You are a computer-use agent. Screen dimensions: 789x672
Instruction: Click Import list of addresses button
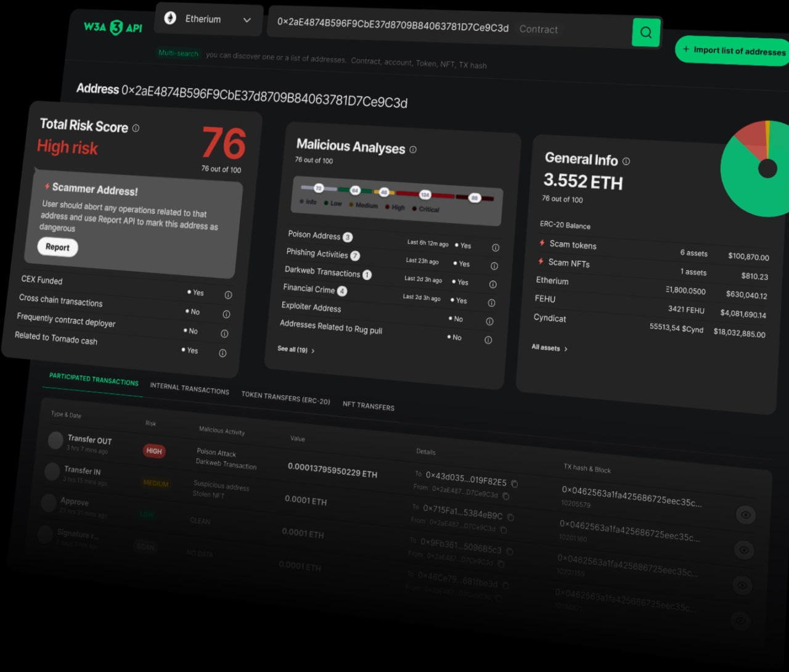click(x=734, y=51)
